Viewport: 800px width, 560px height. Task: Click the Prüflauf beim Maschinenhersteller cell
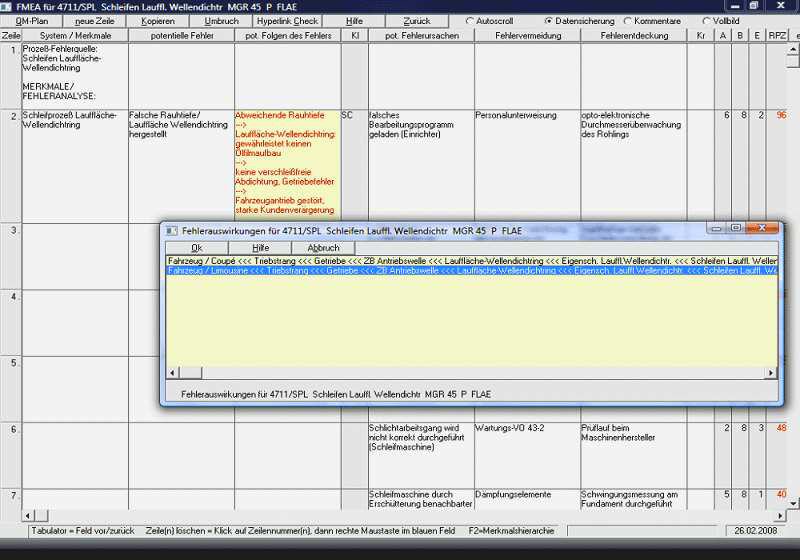634,455
